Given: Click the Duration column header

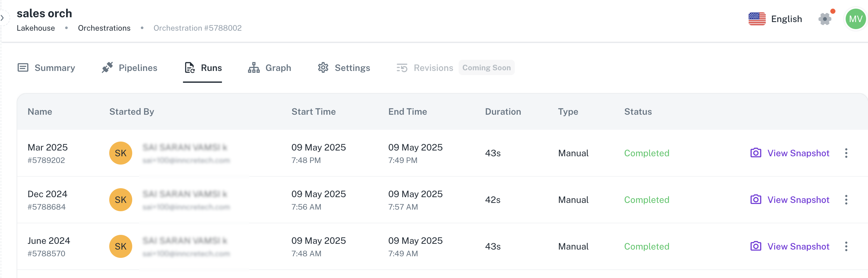Looking at the screenshot, I should point(503,112).
